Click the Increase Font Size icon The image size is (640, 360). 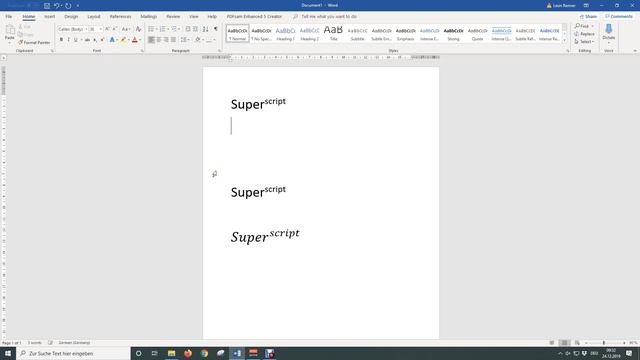click(x=107, y=29)
